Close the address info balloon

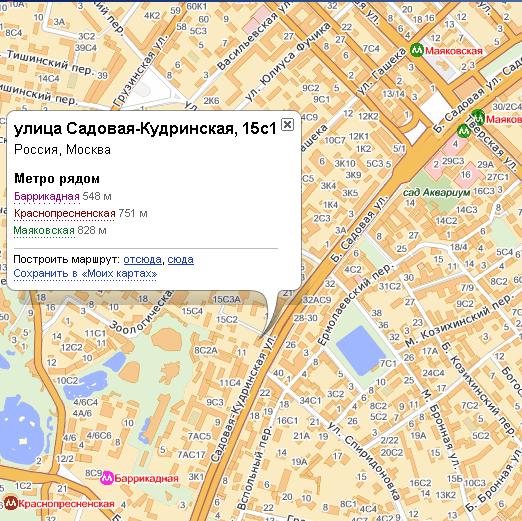pyautogui.click(x=287, y=124)
